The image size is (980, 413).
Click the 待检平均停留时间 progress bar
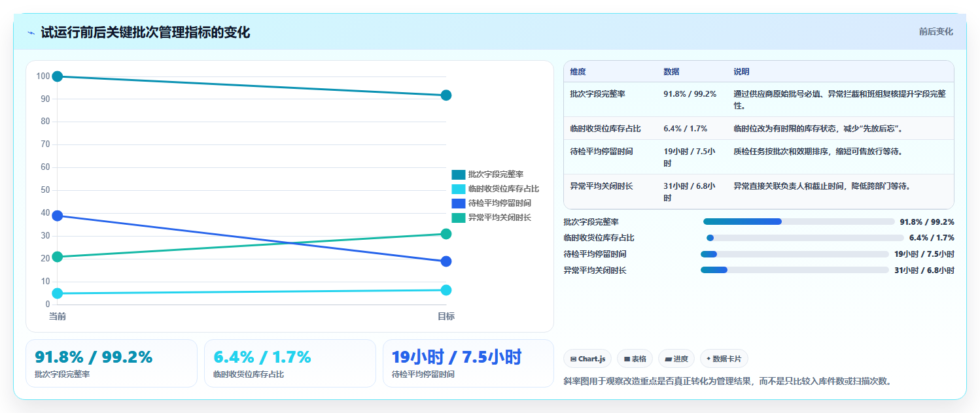(x=795, y=254)
